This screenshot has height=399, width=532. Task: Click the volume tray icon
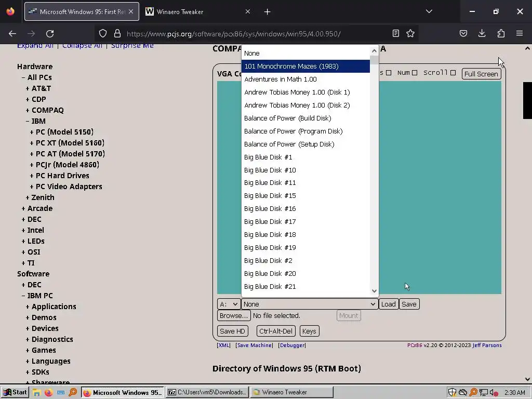[x=494, y=393]
